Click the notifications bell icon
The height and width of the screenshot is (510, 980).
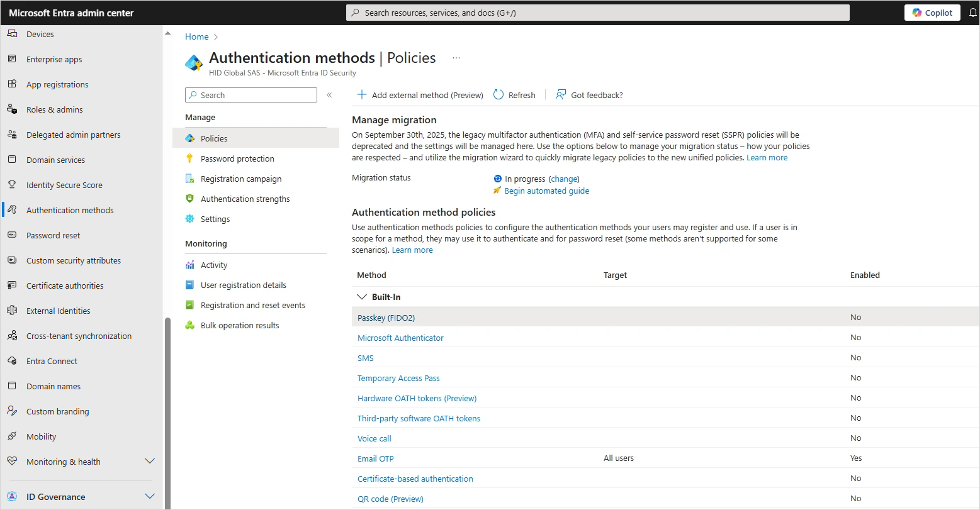coord(973,13)
